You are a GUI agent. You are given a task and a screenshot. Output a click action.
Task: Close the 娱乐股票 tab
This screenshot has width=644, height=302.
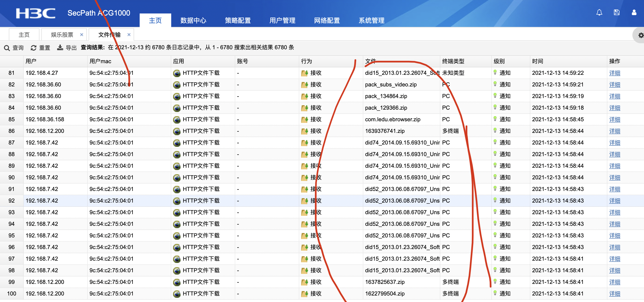click(x=81, y=35)
